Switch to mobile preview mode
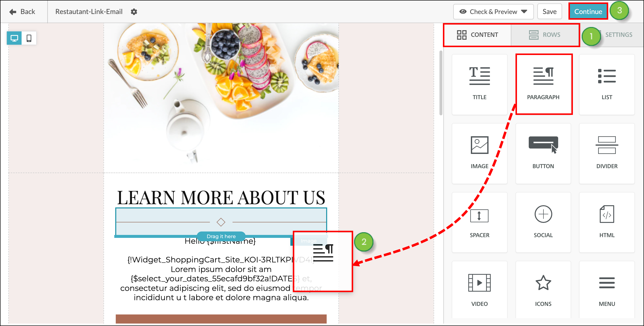Screen dimensions: 644x326 point(29,38)
